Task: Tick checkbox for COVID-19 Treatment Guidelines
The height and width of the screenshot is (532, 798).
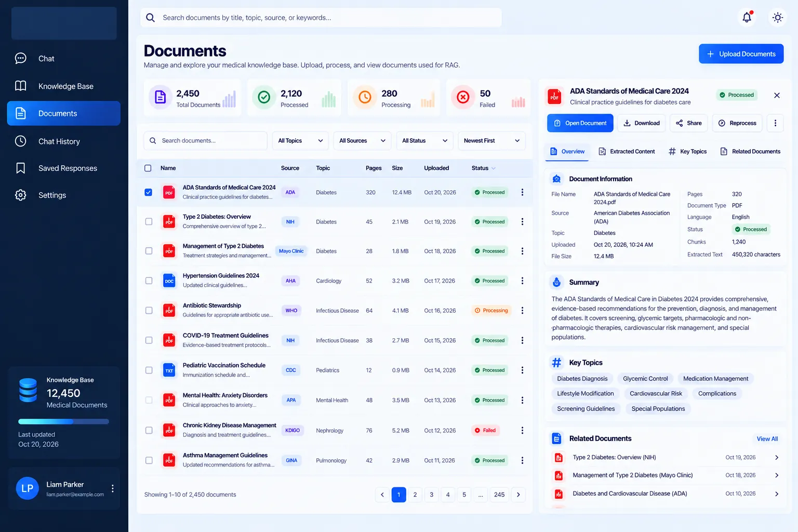Action: (x=149, y=340)
